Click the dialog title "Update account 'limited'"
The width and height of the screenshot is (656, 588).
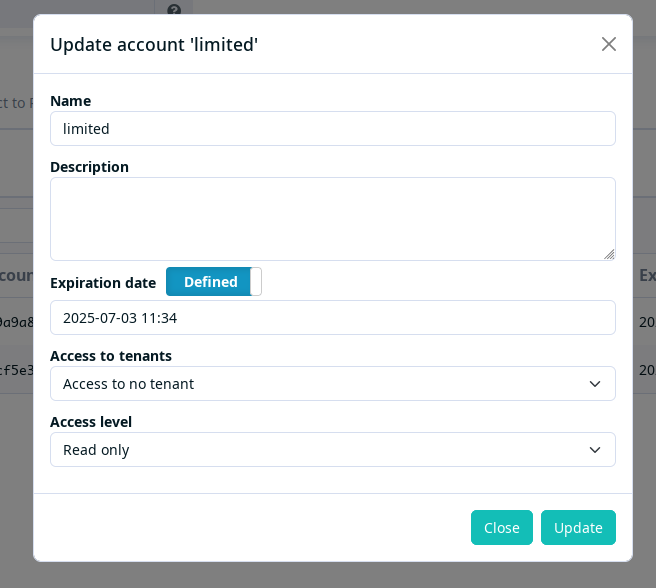click(x=154, y=45)
